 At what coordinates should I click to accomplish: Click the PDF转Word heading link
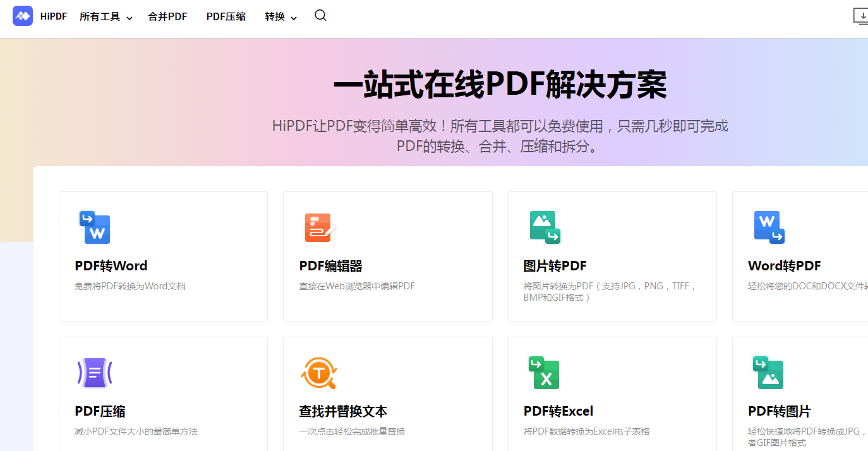(112, 265)
